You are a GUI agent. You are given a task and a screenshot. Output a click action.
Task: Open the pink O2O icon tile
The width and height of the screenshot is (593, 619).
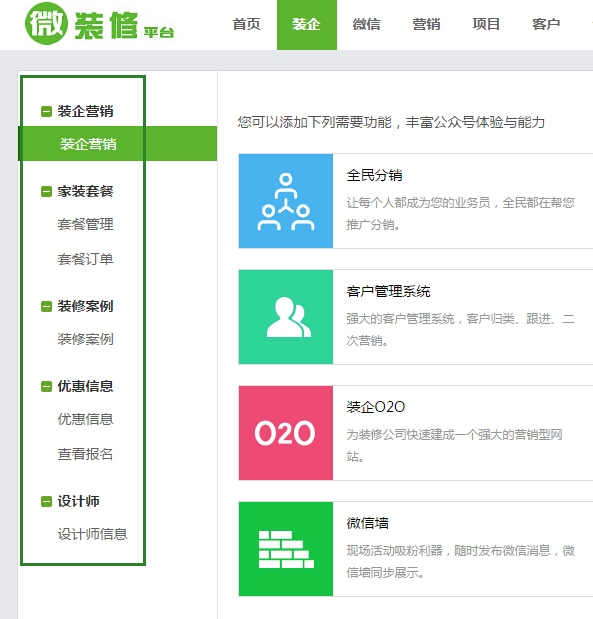tap(286, 433)
